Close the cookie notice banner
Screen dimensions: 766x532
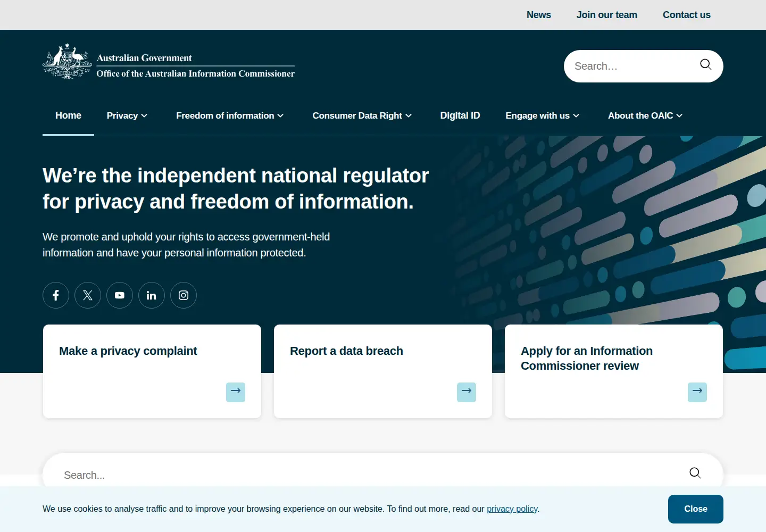[696, 509]
